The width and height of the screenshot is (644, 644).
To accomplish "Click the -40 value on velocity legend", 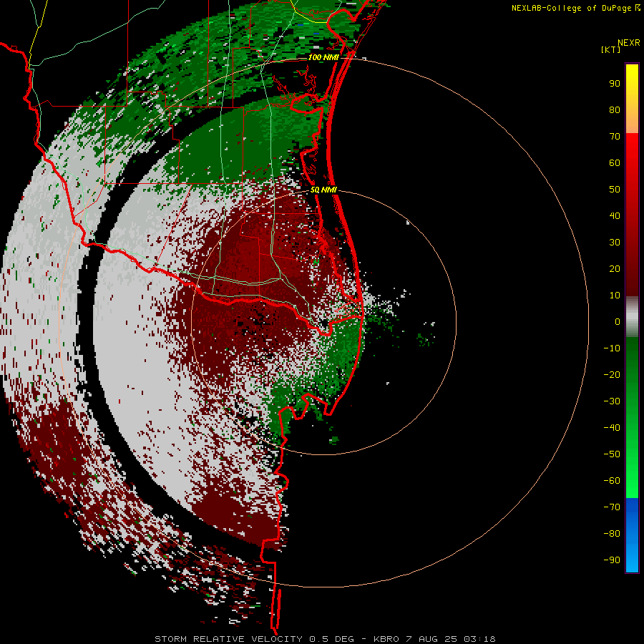I will [x=612, y=428].
